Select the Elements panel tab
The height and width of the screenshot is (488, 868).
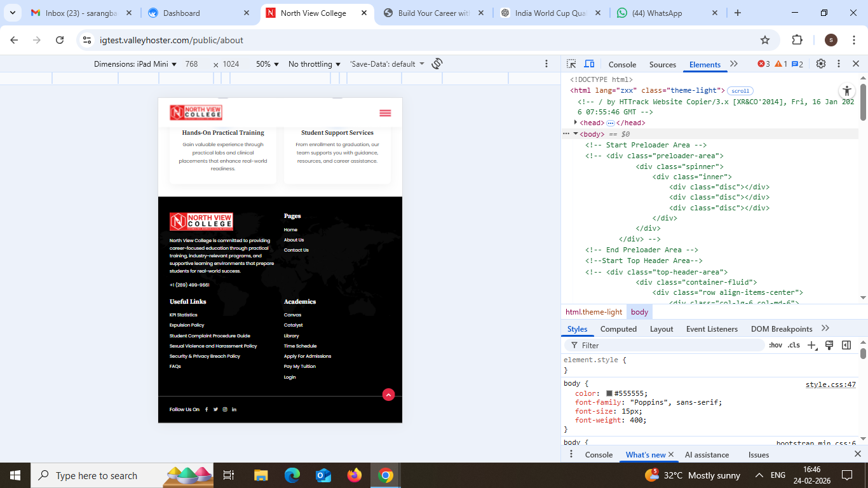[x=705, y=65]
